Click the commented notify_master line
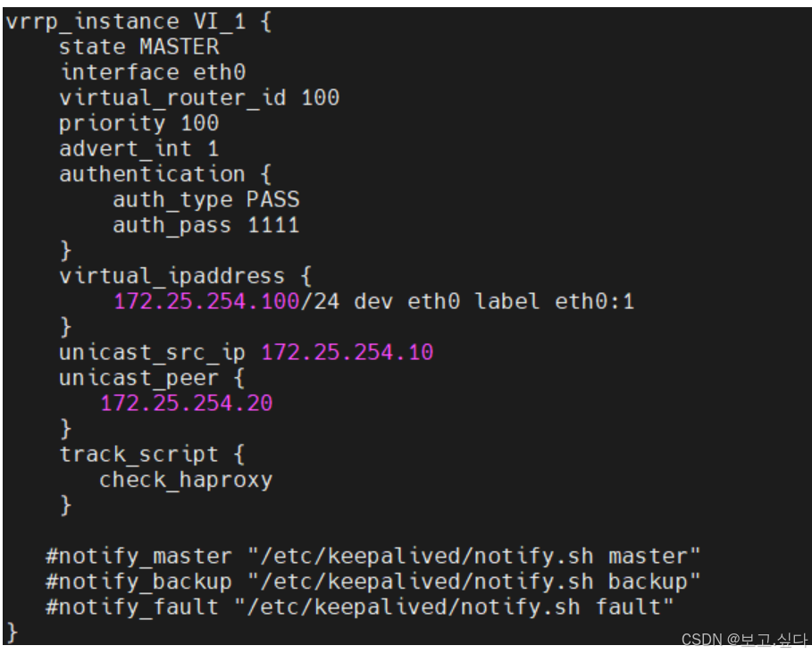Image resolution: width=812 pixels, height=654 pixels. (x=373, y=556)
